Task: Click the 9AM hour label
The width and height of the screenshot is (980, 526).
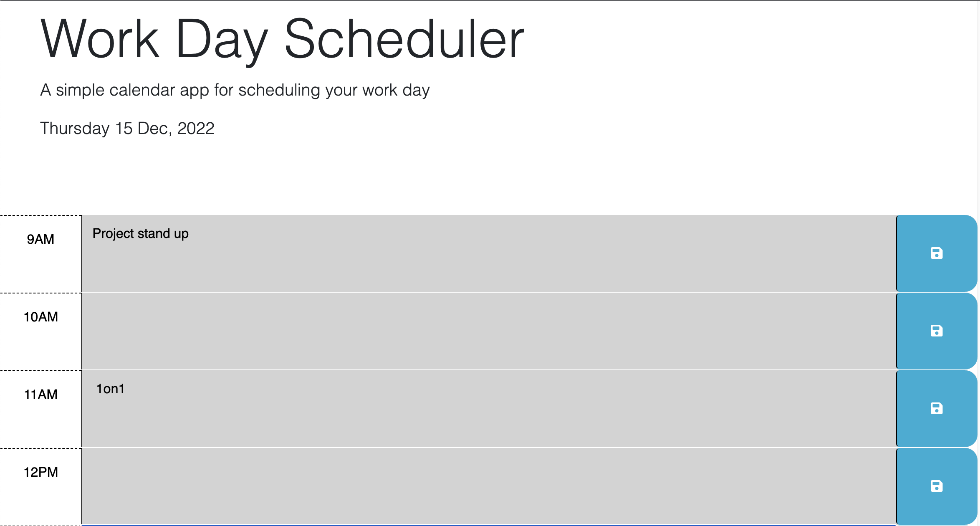Action: click(40, 239)
